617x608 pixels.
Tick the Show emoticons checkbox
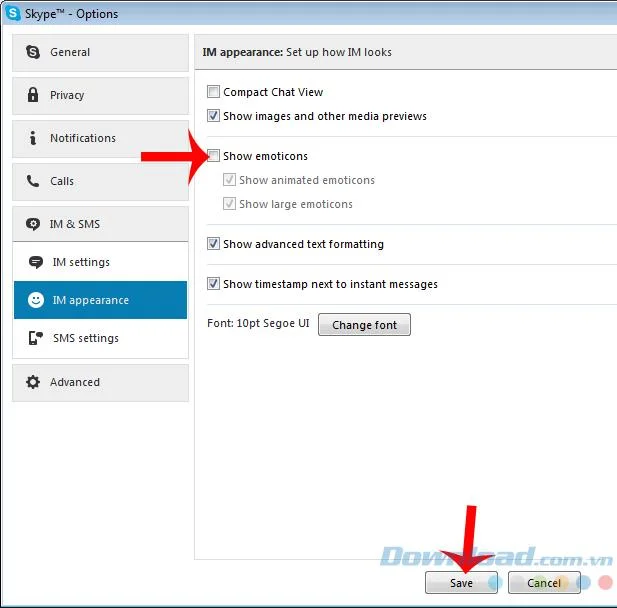[x=213, y=156]
